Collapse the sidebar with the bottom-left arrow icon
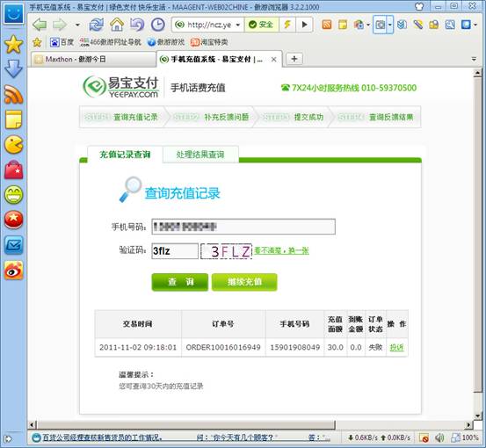 tap(8, 438)
